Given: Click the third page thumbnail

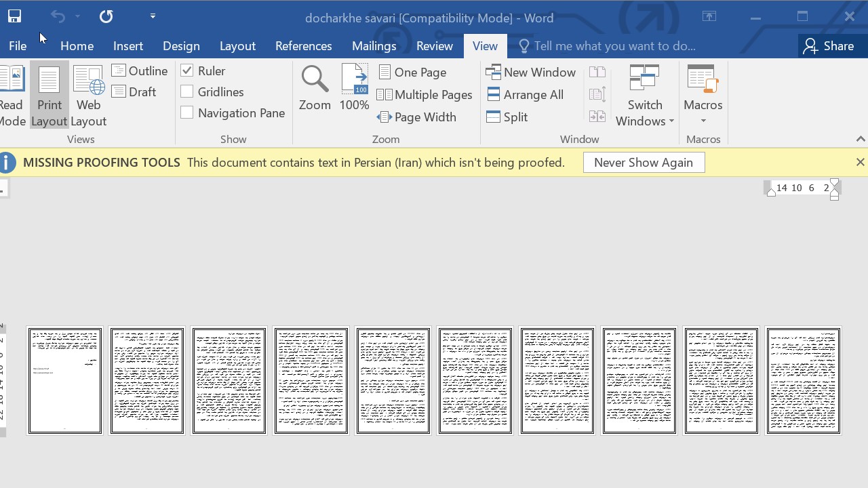Looking at the screenshot, I should click(229, 381).
